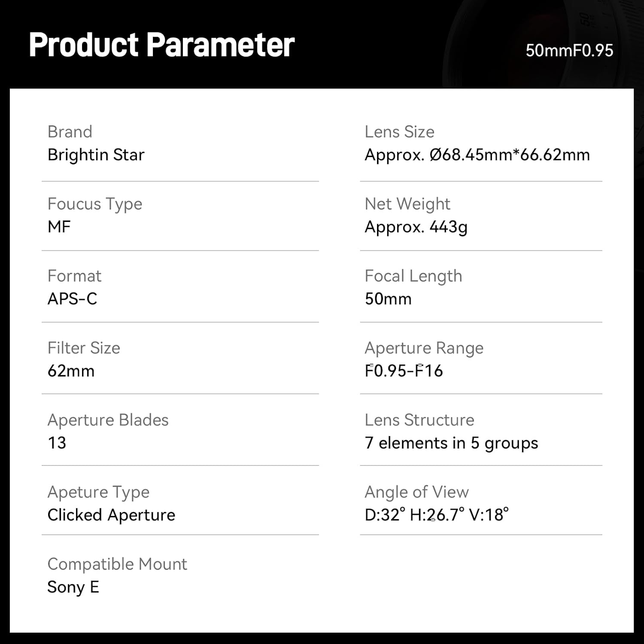Click the "Aperture Blades" label
Screen dimensions: 644x644
pos(108,420)
